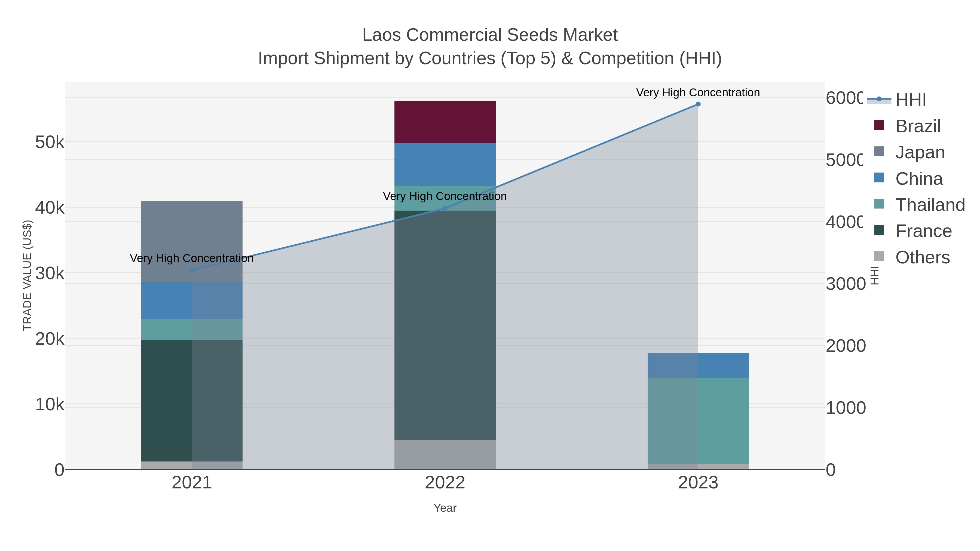Image resolution: width=980 pixels, height=551 pixels.
Task: Click the 'TRADE VALUE (US$)' axis title
Action: pos(27,275)
